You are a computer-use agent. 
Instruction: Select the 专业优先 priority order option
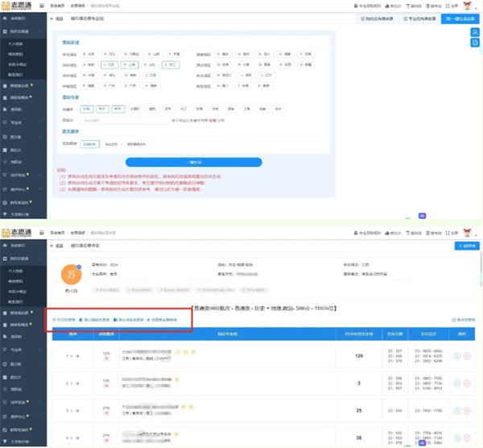point(111,143)
